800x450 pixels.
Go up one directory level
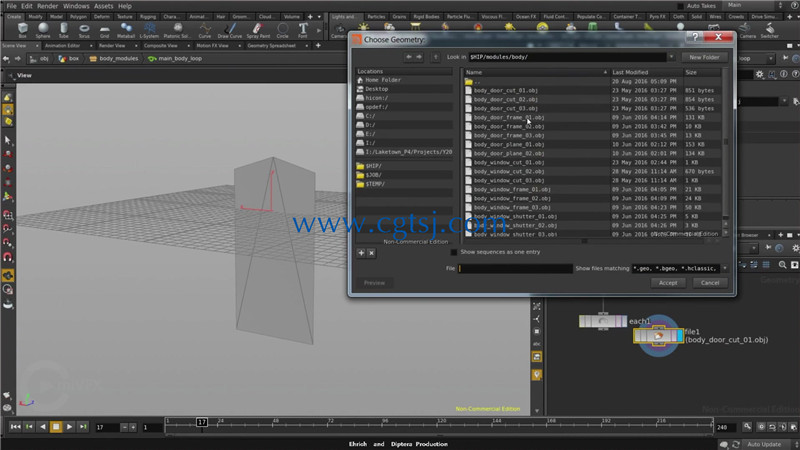[435, 57]
